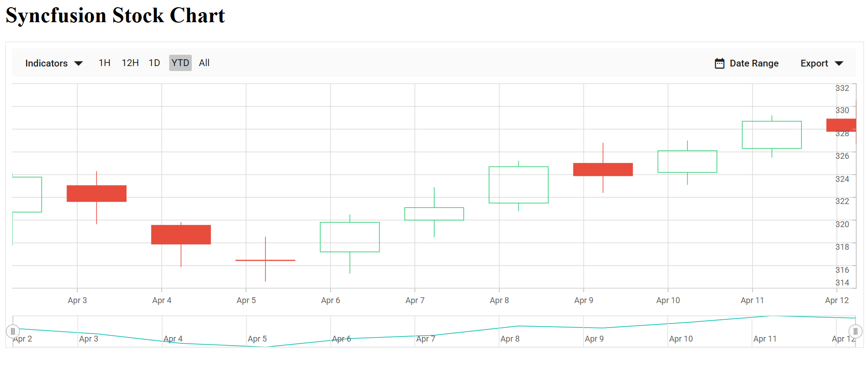Click Apr 7 label in range navigator
This screenshot has width=868, height=366.
tap(426, 339)
